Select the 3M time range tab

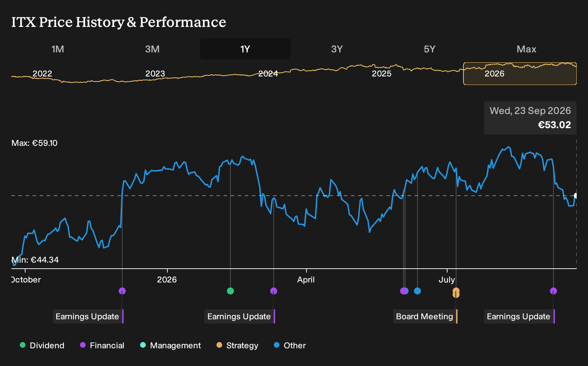pyautogui.click(x=152, y=49)
